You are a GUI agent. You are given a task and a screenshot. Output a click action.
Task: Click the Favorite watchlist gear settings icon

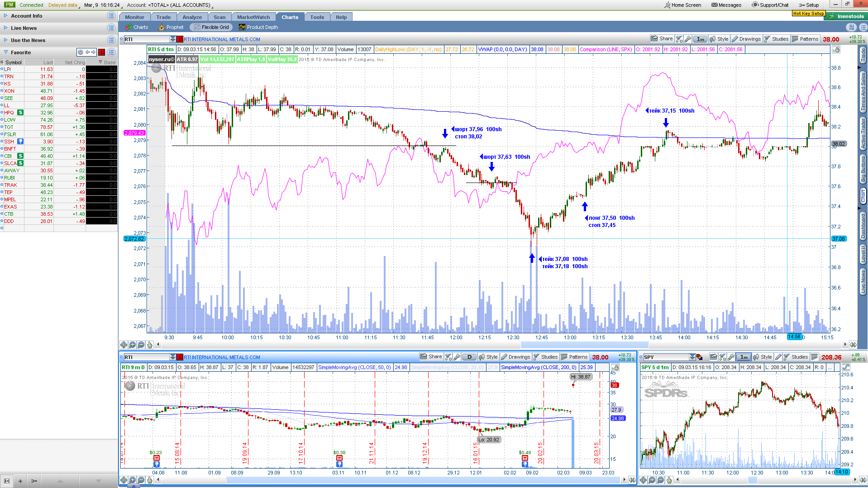(81, 52)
